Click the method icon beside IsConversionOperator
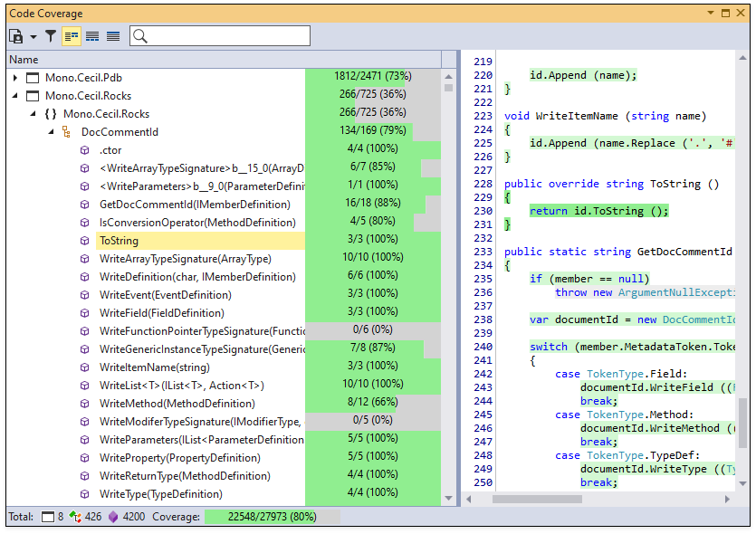This screenshot has width=756, height=534. coord(85,223)
